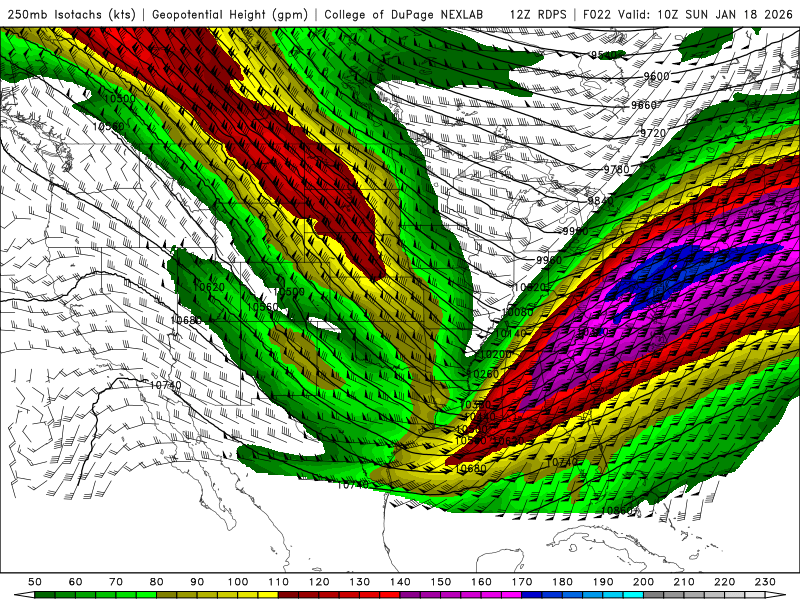This screenshot has width=800, height=600.
Task: Select the bright yellow swatch ending at 110
Action: pos(268,595)
